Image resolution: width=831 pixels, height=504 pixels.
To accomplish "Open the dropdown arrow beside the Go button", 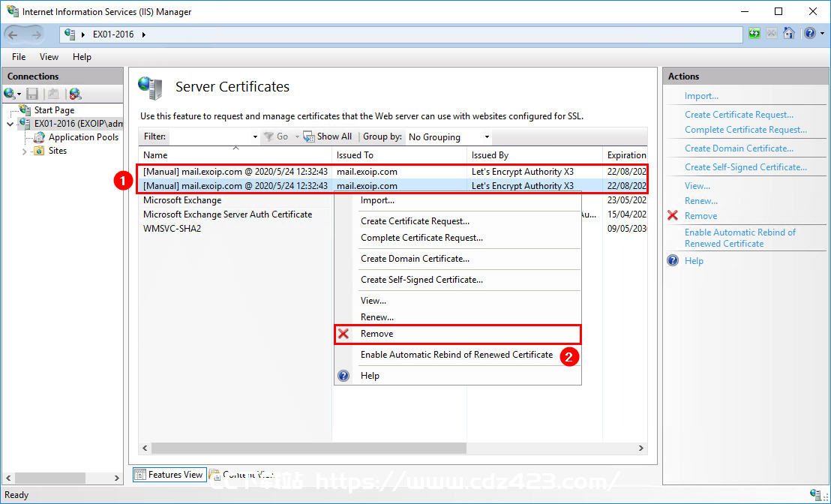I will tap(297, 136).
